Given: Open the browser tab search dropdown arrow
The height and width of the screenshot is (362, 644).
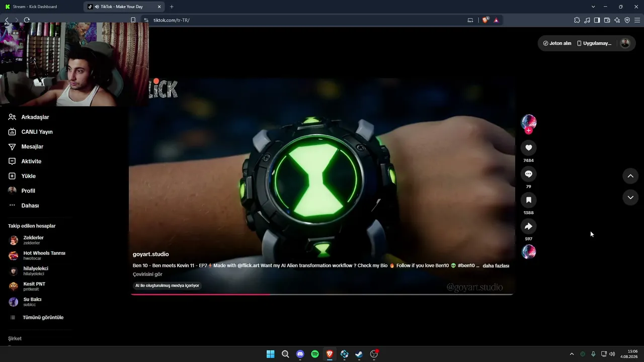Looking at the screenshot, I should [x=593, y=7].
